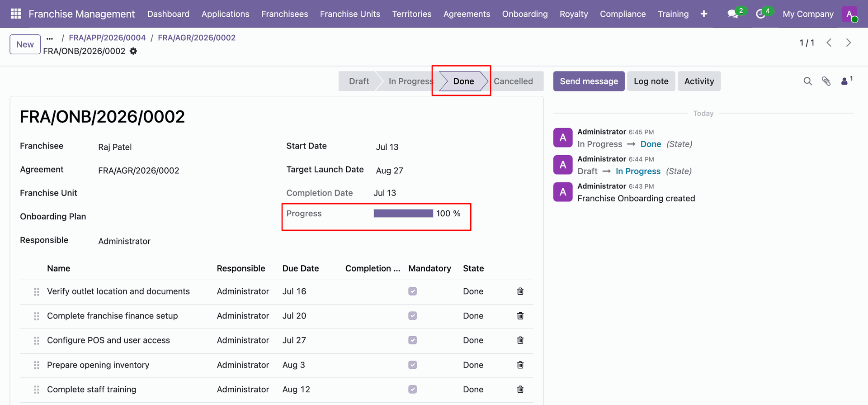Open the Royalty menu
The width and height of the screenshot is (868, 405).
click(x=574, y=14)
